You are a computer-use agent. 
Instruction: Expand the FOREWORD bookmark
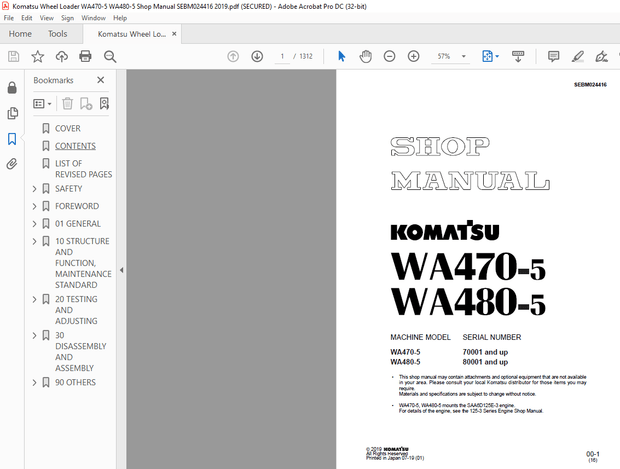point(34,206)
